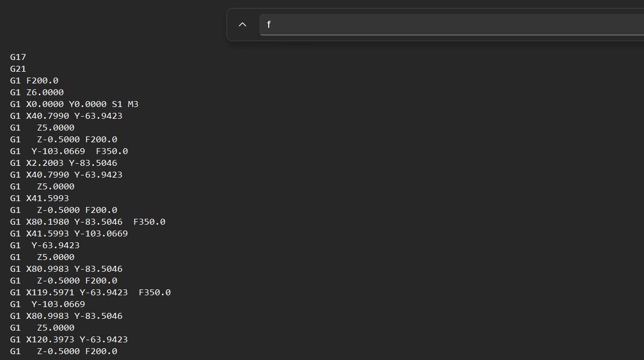The height and width of the screenshot is (360, 644).
Task: Click the X2.2003 coordinate
Action: click(45, 163)
